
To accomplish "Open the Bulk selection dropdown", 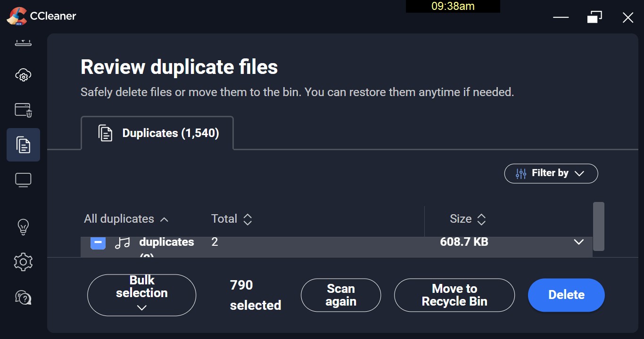I will (x=141, y=295).
